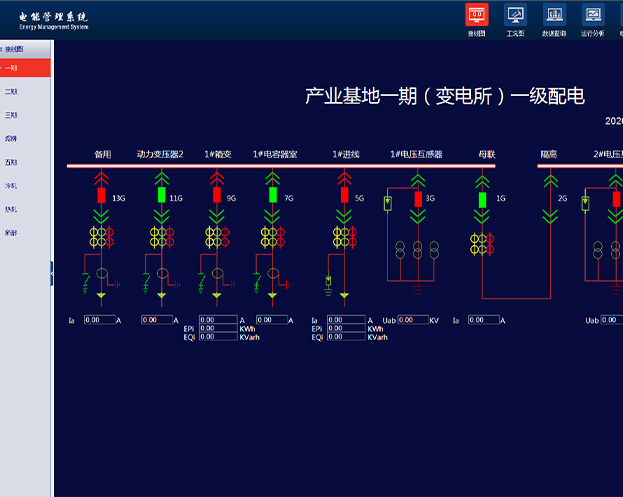Click the 1#电容器室 feeder label
This screenshot has width=623, height=497.
[x=275, y=155]
